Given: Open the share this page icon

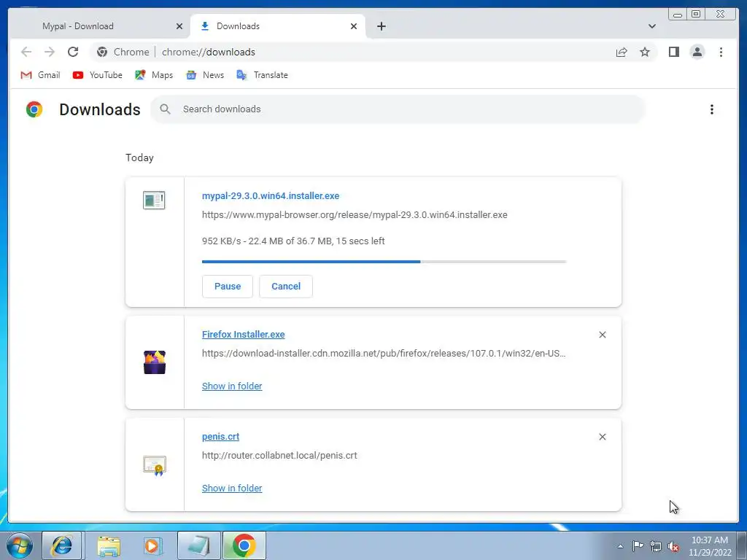Looking at the screenshot, I should click(622, 52).
